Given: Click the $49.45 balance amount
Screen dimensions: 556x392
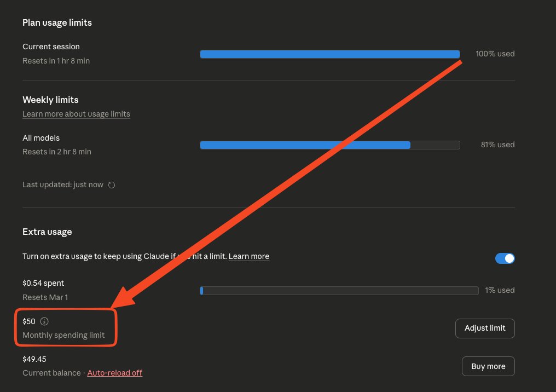Looking at the screenshot, I should coord(34,359).
